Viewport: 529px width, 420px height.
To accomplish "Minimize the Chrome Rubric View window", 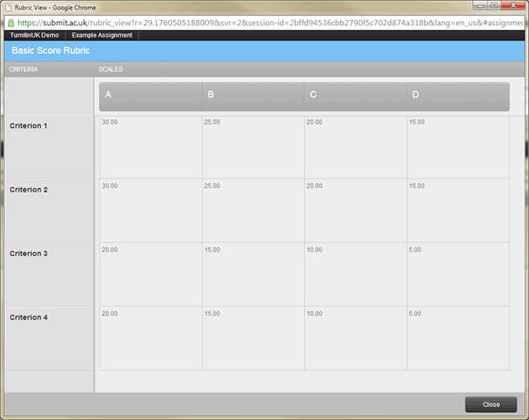I will [x=480, y=6].
